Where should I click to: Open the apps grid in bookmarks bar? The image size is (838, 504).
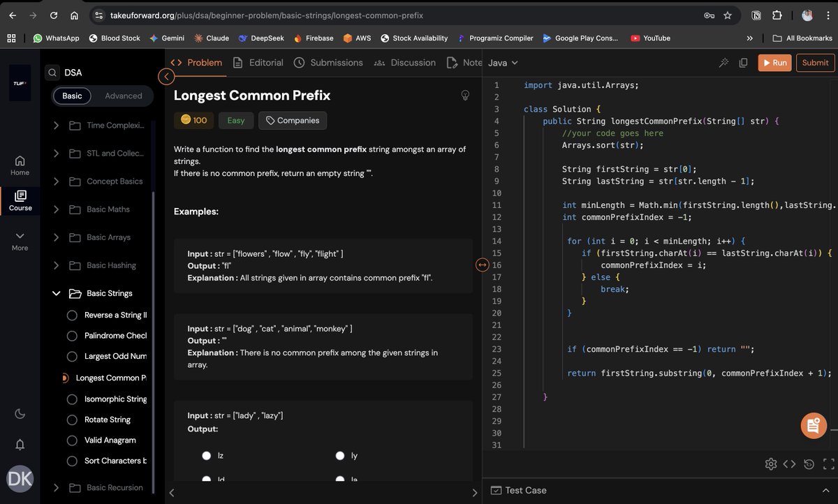pyautogui.click(x=11, y=38)
